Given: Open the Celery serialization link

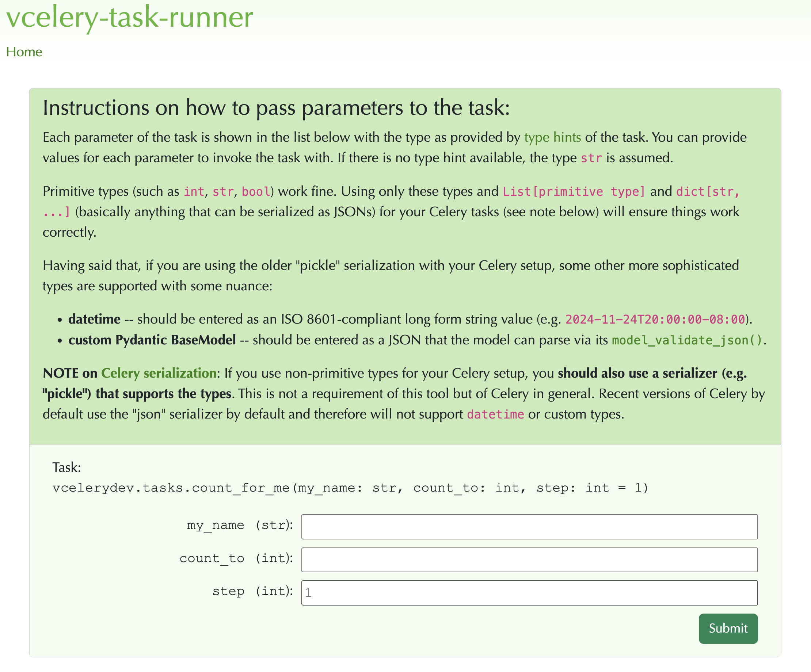Looking at the screenshot, I should (158, 373).
